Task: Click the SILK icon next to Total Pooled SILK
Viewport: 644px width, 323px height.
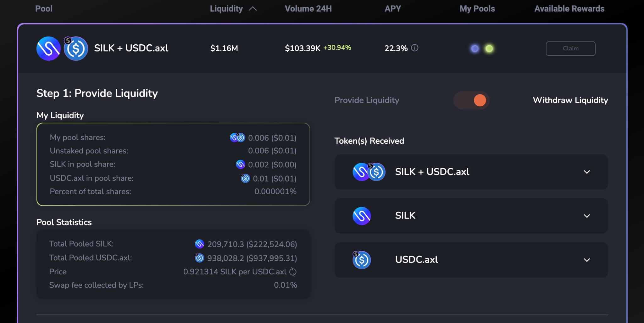Action: click(199, 244)
